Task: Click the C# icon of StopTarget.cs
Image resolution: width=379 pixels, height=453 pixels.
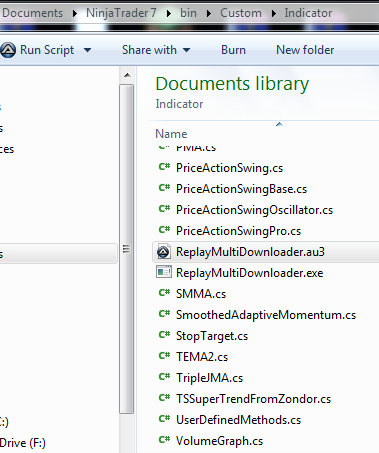Action: click(x=164, y=335)
